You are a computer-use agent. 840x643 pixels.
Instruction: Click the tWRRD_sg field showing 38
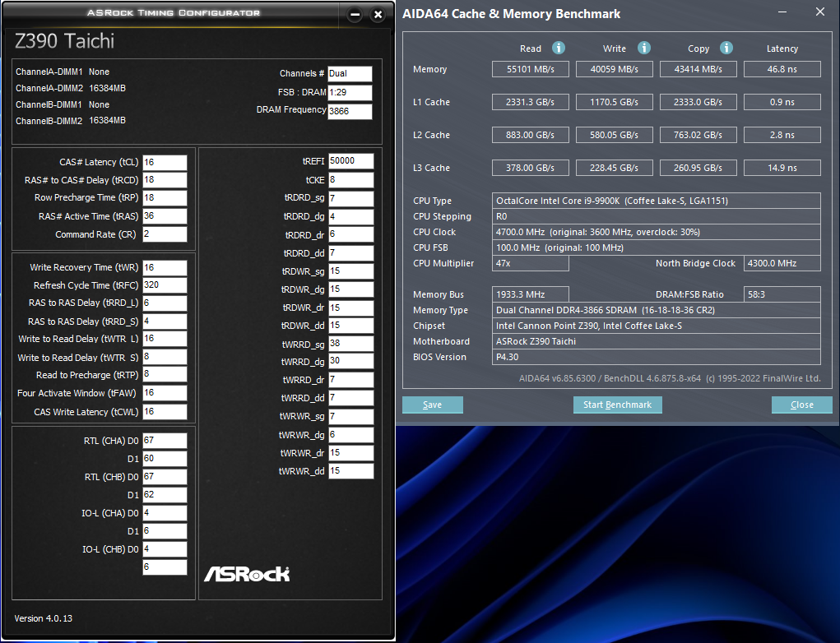351,344
